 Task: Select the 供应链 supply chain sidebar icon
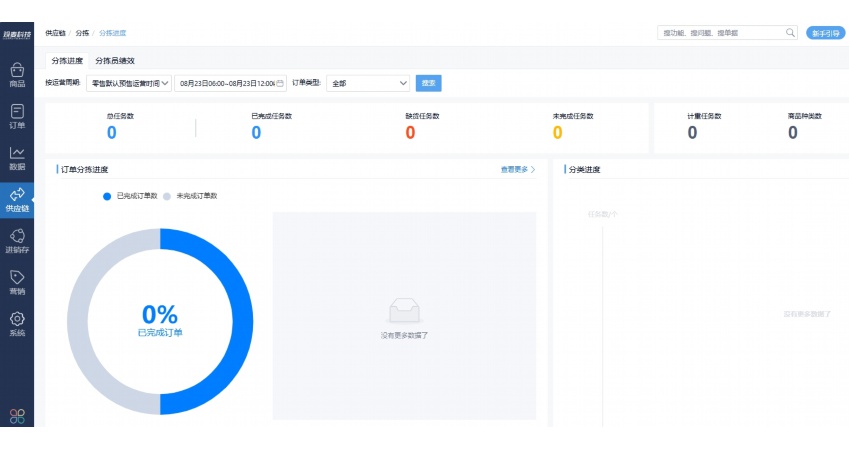[x=17, y=199]
